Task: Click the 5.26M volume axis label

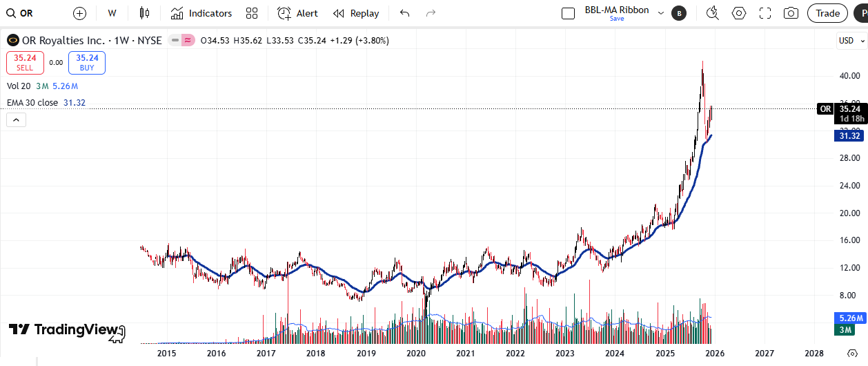Action: click(x=849, y=318)
